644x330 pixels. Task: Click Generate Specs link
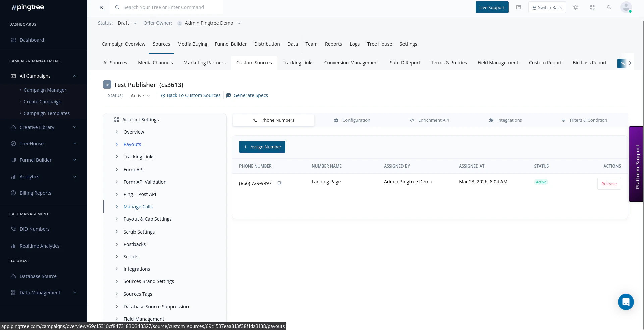247,95
